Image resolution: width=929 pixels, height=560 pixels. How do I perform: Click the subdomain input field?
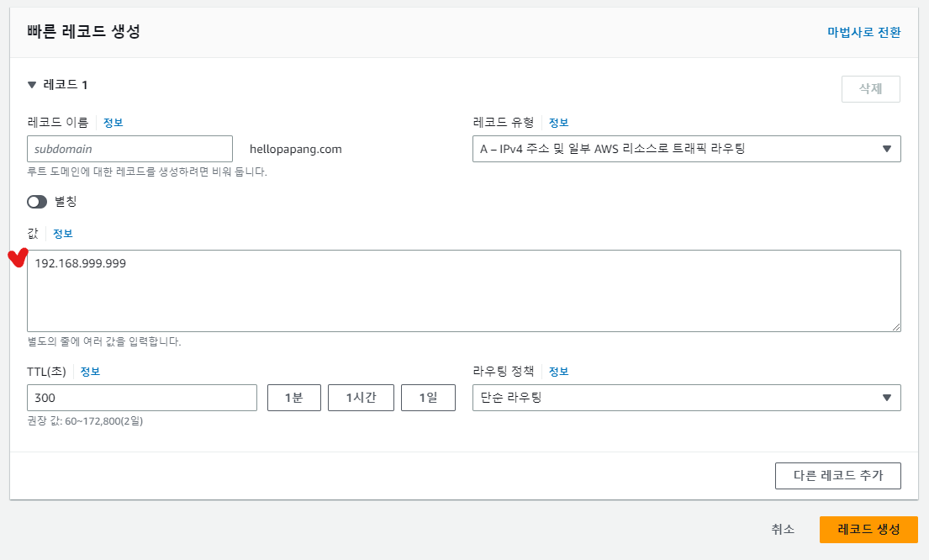click(129, 149)
